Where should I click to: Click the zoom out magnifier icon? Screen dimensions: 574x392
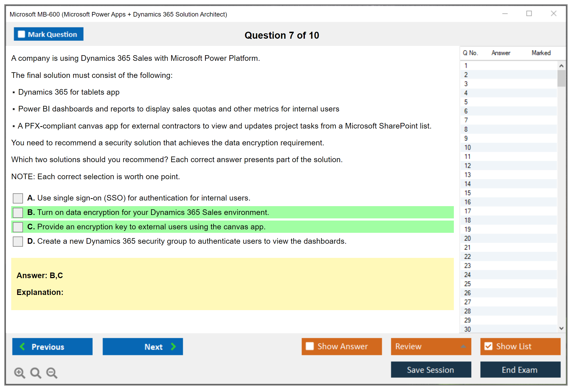pyautogui.click(x=52, y=373)
